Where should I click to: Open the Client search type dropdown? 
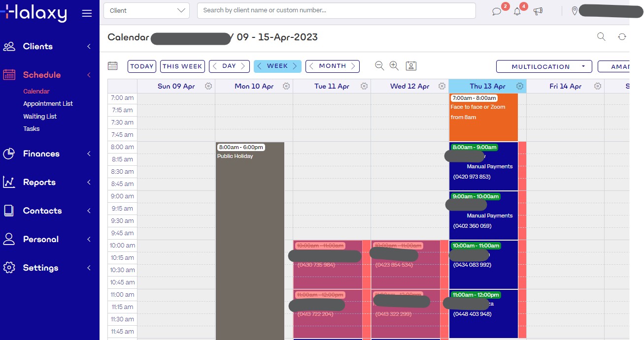click(146, 11)
